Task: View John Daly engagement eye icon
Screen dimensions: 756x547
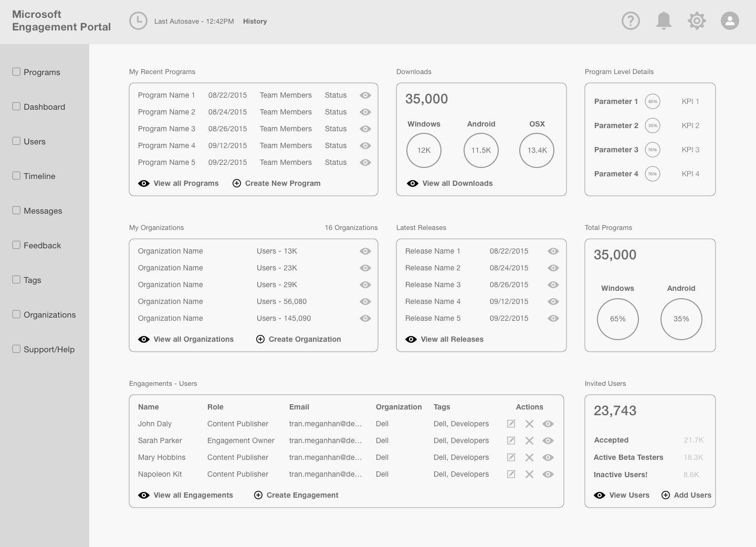Action: click(548, 424)
